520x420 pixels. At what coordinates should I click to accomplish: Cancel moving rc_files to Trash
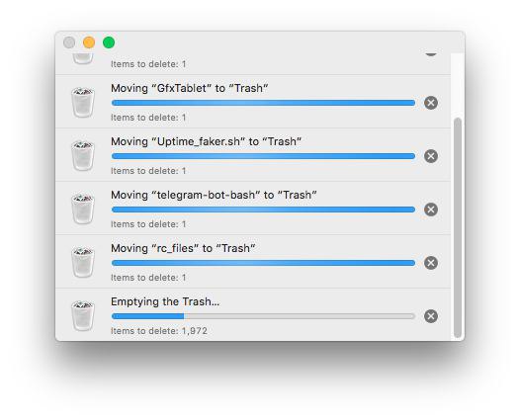pyautogui.click(x=431, y=263)
